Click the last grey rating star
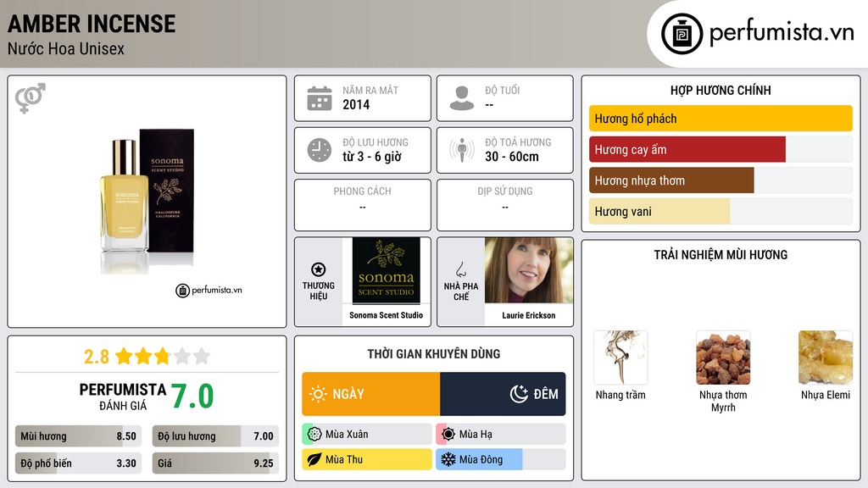 coord(202,356)
